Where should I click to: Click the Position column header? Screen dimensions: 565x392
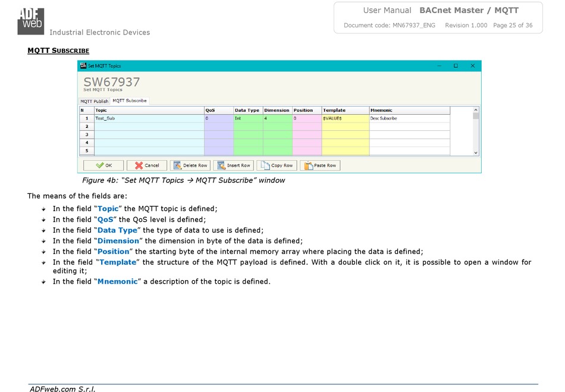click(307, 110)
